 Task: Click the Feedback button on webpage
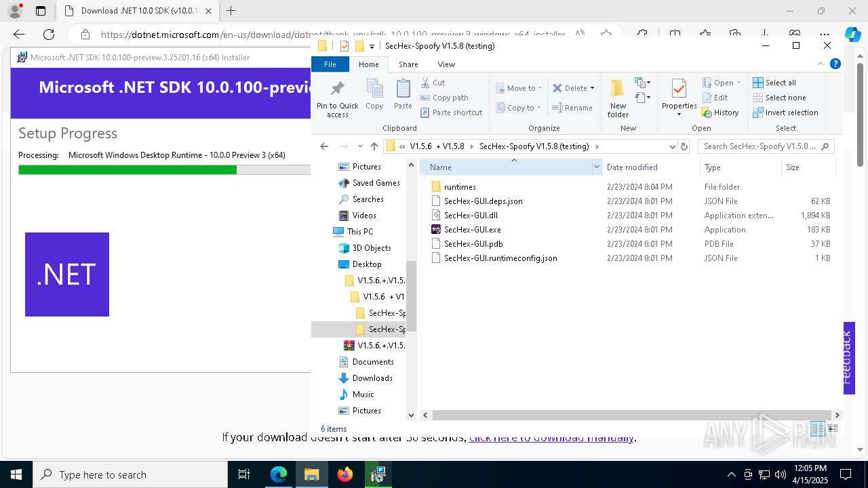(848, 357)
